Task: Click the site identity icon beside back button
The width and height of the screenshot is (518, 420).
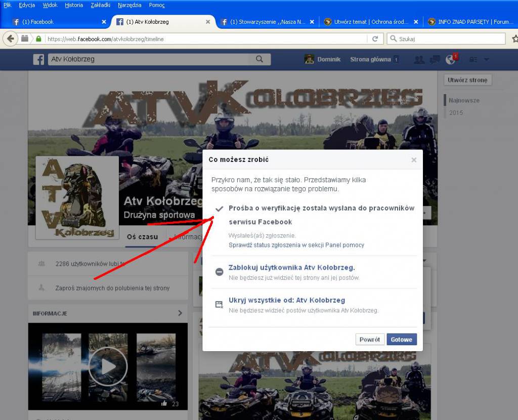Action: tap(25, 38)
